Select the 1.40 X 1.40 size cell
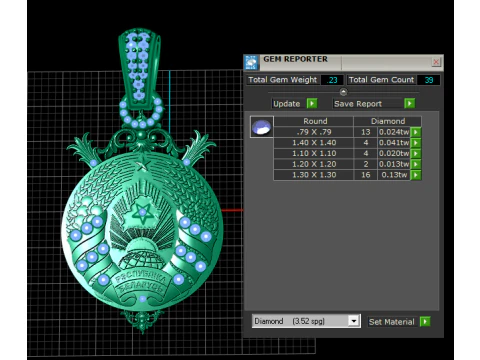 314,143
